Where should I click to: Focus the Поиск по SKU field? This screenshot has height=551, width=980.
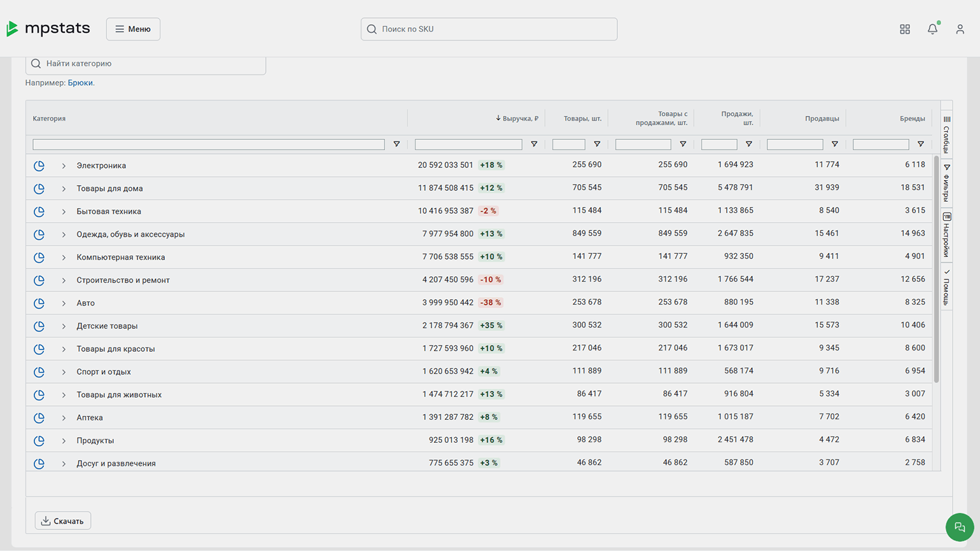click(x=489, y=29)
